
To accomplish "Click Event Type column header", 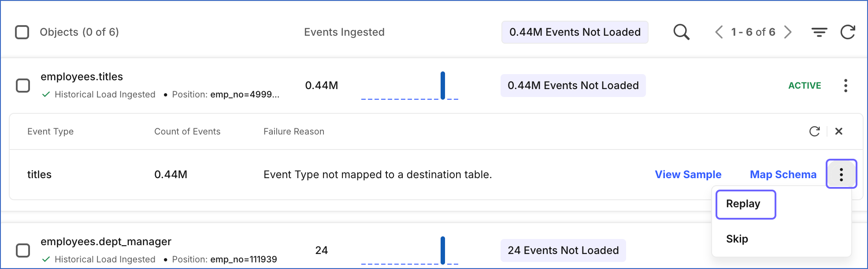I will click(x=50, y=131).
